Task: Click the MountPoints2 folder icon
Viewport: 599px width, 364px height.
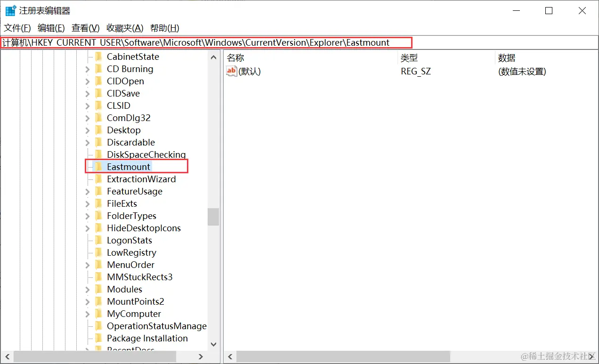Action: (x=98, y=301)
